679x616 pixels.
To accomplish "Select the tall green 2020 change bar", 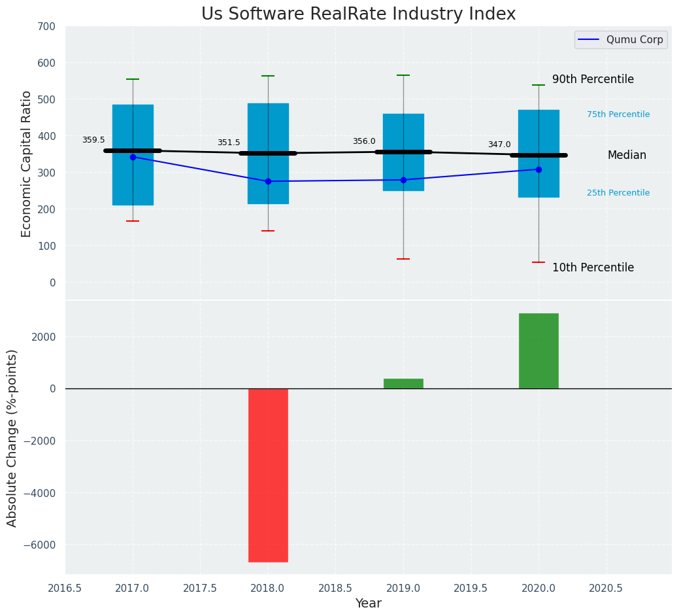I will coord(538,351).
